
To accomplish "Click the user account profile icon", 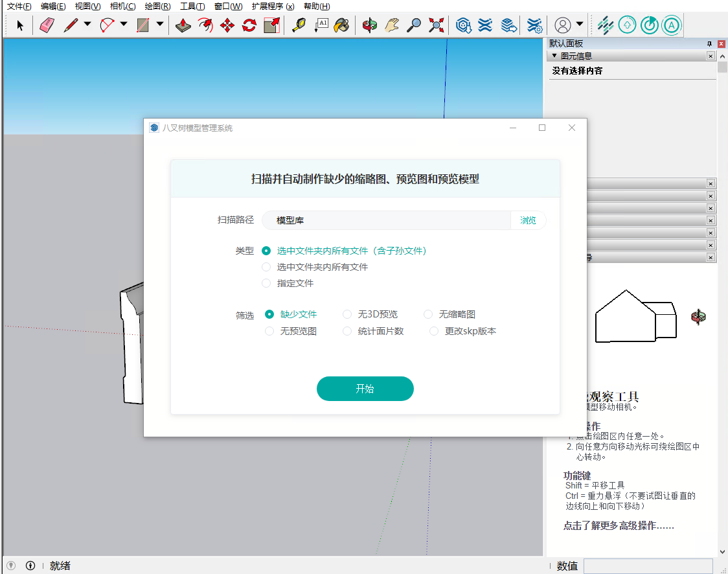I will (x=563, y=25).
